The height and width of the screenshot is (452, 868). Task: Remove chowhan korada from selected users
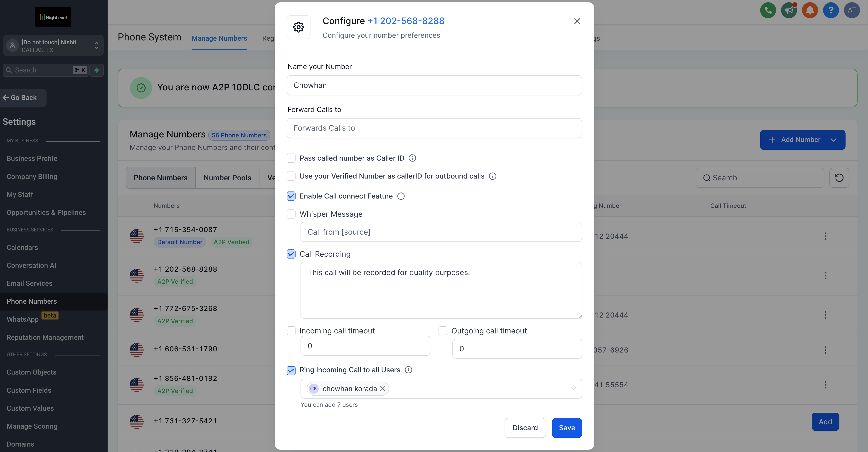point(382,389)
